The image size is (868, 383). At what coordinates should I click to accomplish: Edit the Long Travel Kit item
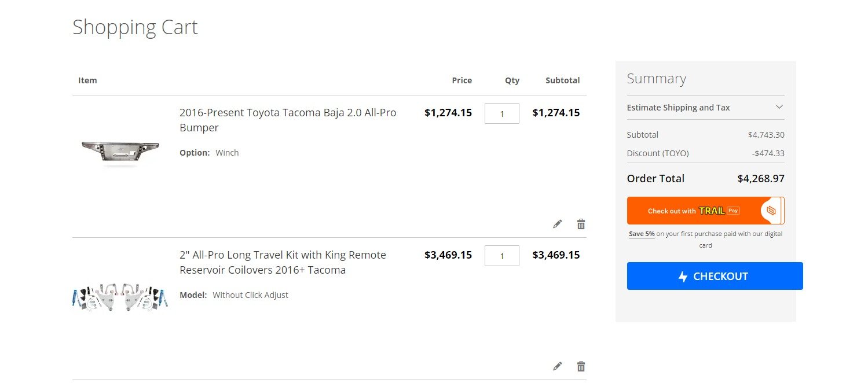coord(557,366)
